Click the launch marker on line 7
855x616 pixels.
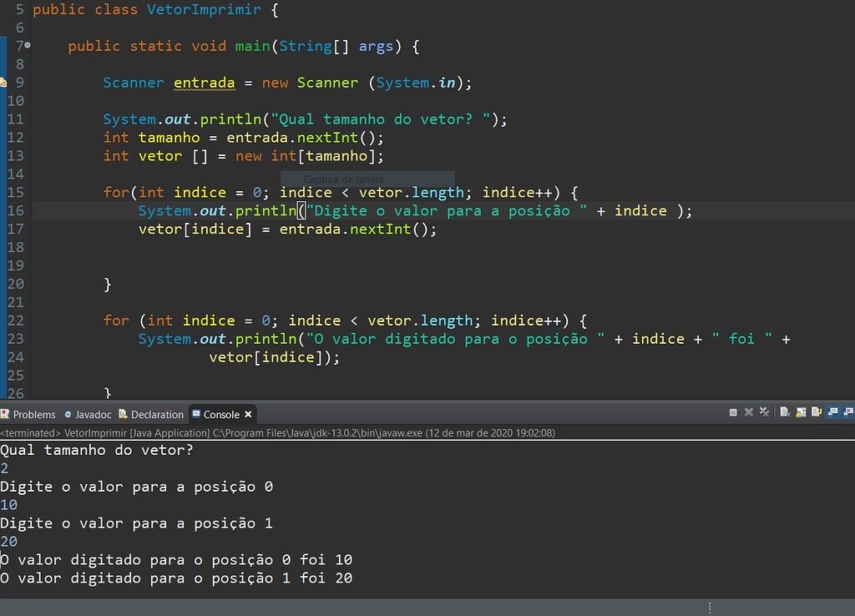pos(27,46)
